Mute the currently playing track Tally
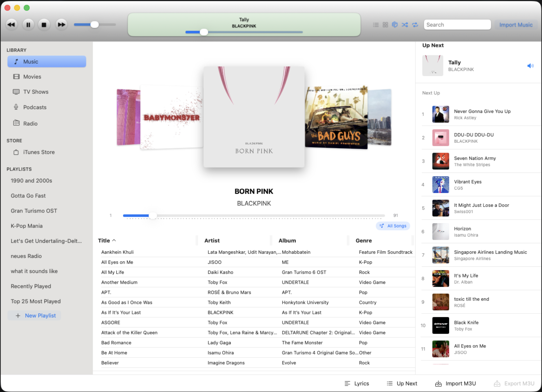Image resolution: width=542 pixels, height=392 pixels. tap(530, 66)
